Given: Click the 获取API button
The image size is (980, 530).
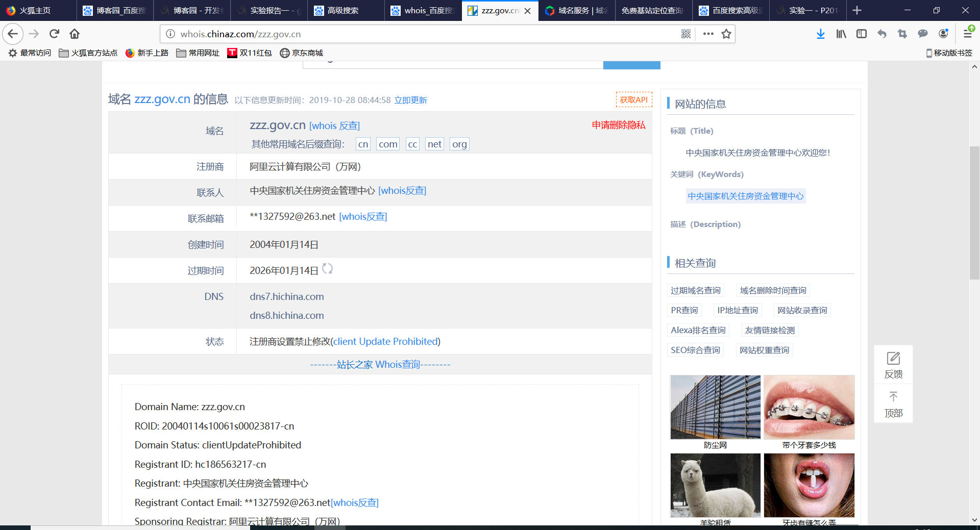Looking at the screenshot, I should [634, 99].
